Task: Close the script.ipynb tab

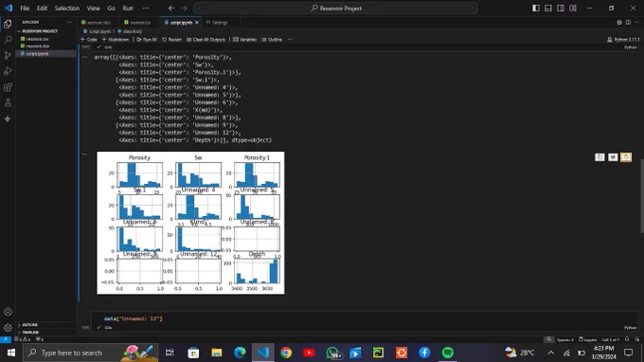Action: [x=197, y=23]
